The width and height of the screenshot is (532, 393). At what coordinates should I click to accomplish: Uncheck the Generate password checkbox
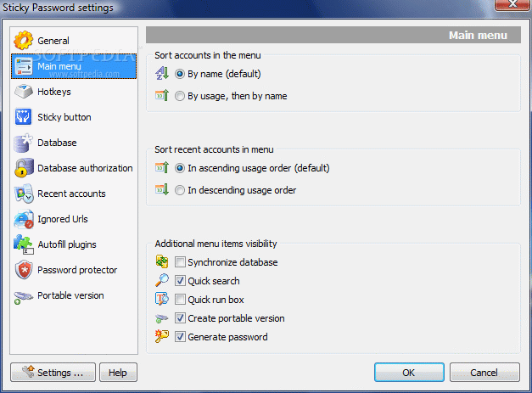pyautogui.click(x=180, y=337)
